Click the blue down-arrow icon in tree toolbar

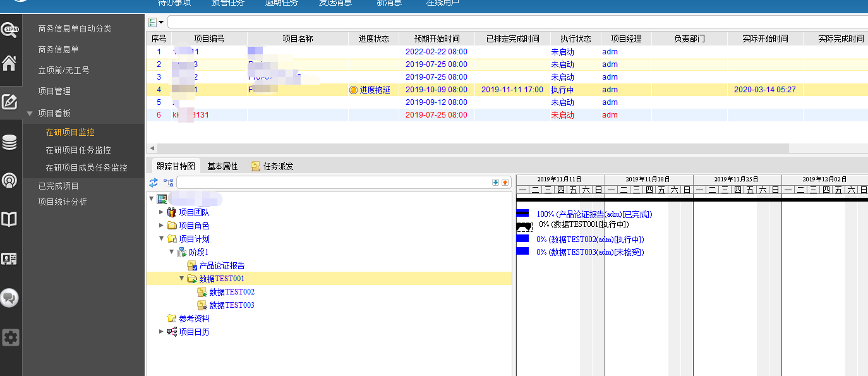pos(495,183)
